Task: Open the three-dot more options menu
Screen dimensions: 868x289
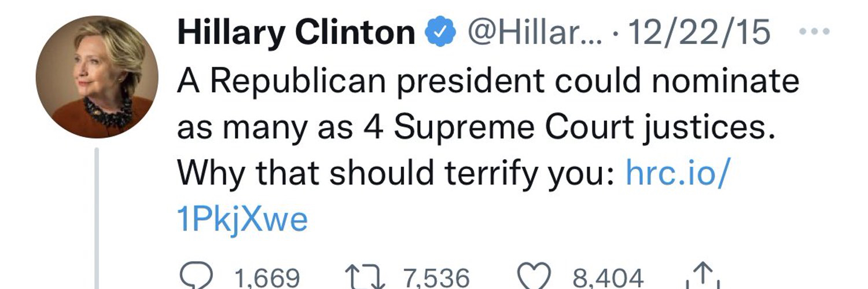Action: point(814,31)
